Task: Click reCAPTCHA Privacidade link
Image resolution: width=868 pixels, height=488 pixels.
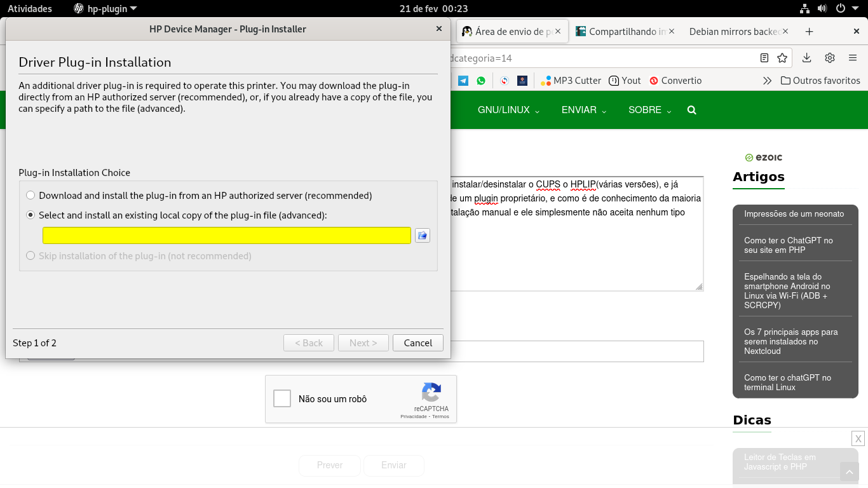Action: click(414, 417)
